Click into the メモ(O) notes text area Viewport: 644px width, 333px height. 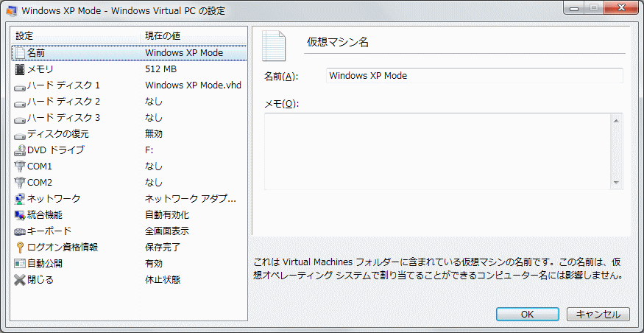coord(438,151)
